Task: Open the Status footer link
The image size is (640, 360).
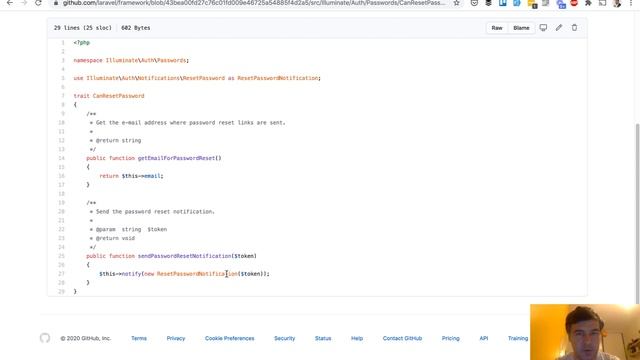Action: (x=323, y=338)
